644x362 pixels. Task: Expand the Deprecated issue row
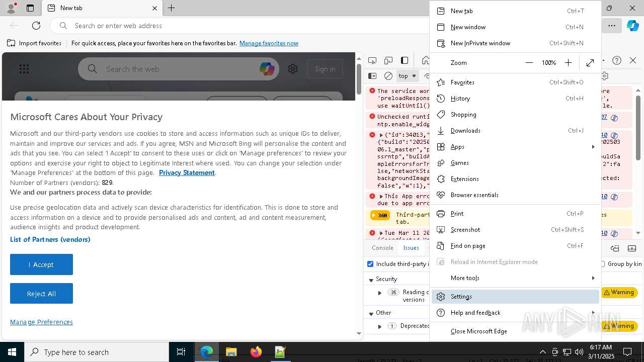[x=380, y=326]
